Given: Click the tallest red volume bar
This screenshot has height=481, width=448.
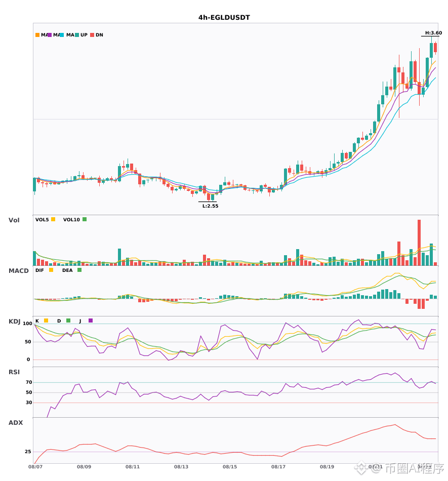Looking at the screenshot, I should (x=419, y=243).
